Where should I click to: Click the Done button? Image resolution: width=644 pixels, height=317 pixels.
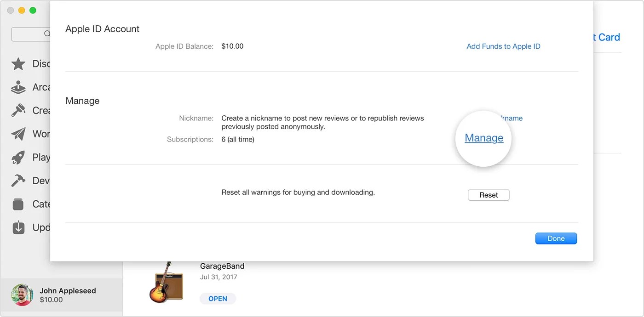click(556, 238)
